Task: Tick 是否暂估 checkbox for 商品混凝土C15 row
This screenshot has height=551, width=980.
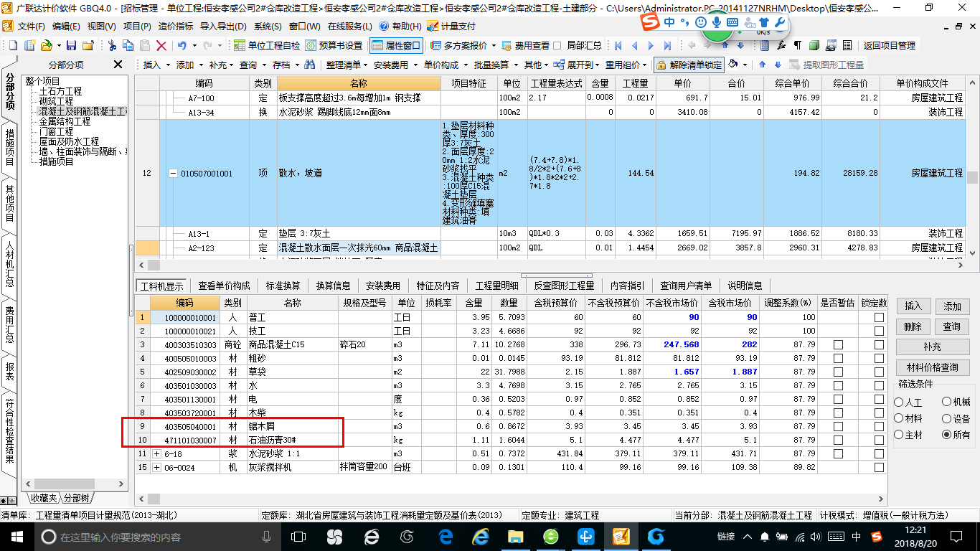Action: click(x=838, y=344)
